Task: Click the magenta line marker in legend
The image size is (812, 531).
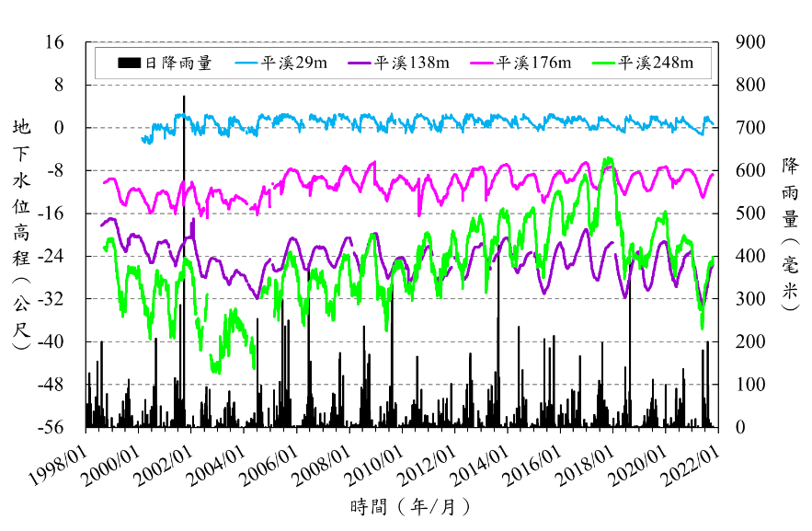Action: 482,63
